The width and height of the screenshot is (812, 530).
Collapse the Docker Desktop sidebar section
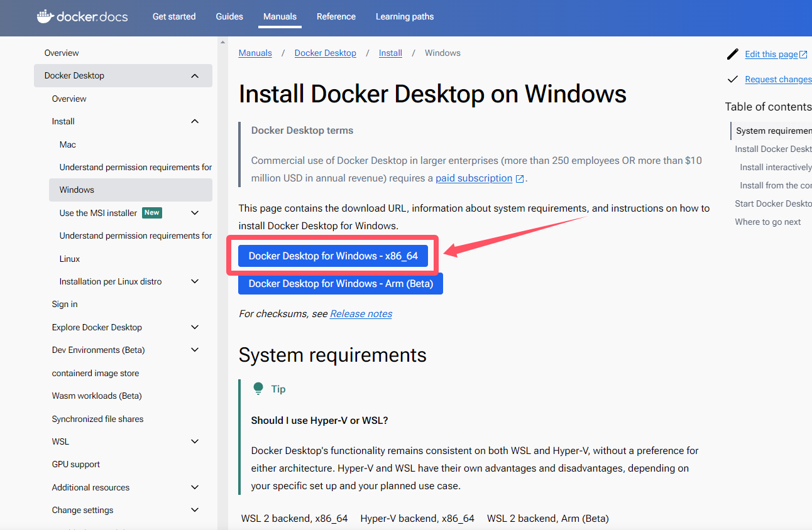click(x=195, y=76)
